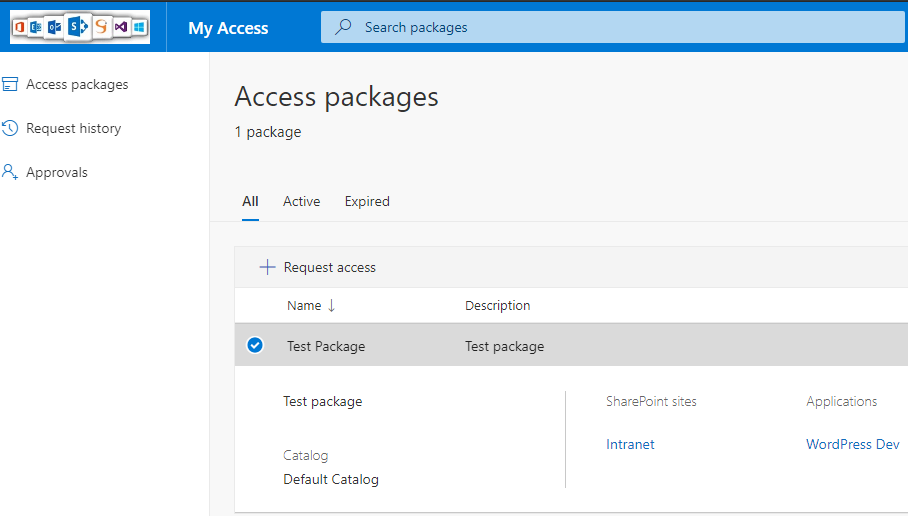This screenshot has width=908, height=516.
Task: Click the Approvals person icon
Action: 10,173
